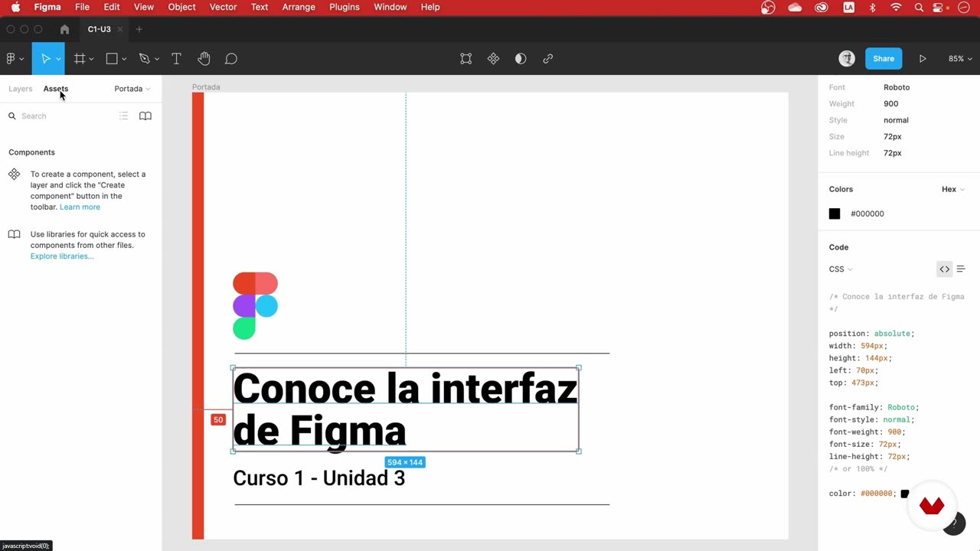The height and width of the screenshot is (551, 980).
Task: Open the Window menu
Action: (x=390, y=7)
